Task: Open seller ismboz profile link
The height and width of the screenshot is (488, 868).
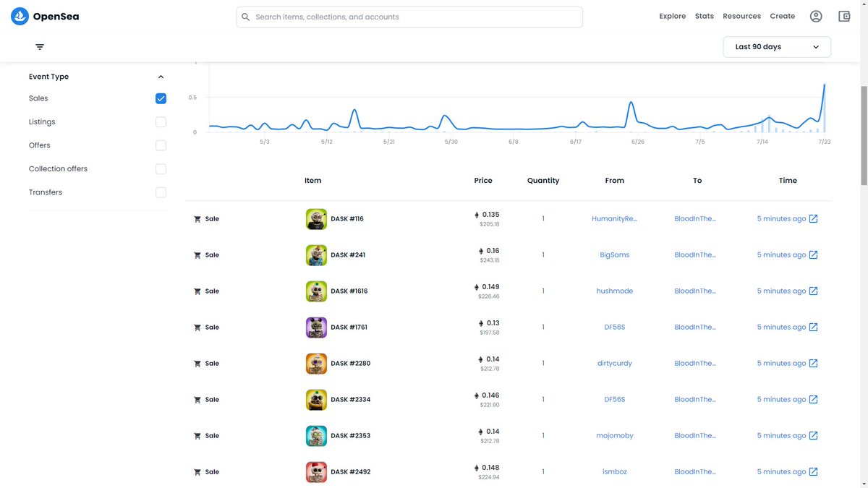Action: click(x=614, y=471)
